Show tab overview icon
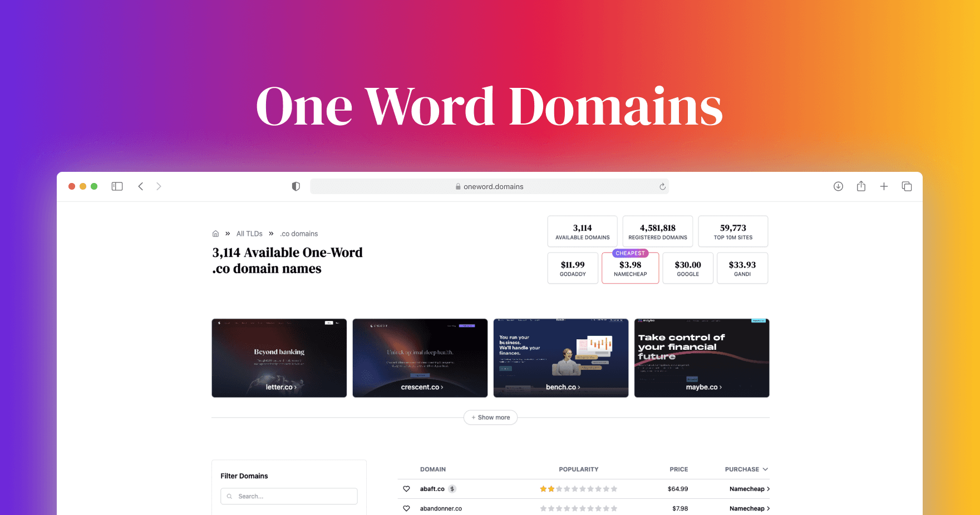 907,186
